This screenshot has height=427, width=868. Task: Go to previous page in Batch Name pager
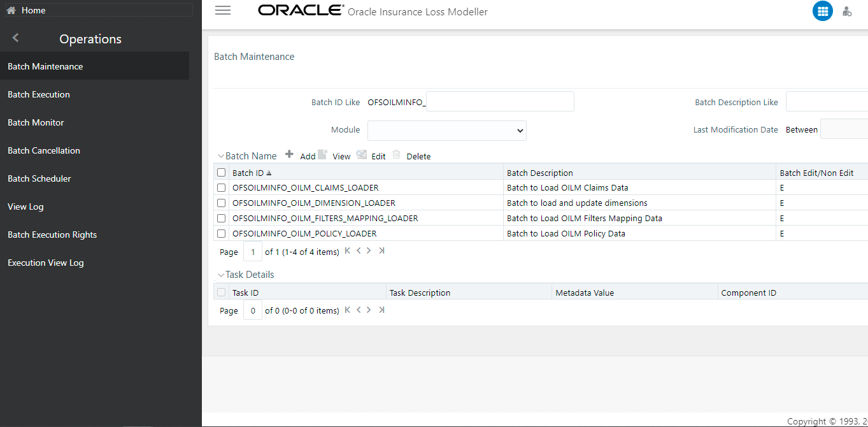coord(359,251)
